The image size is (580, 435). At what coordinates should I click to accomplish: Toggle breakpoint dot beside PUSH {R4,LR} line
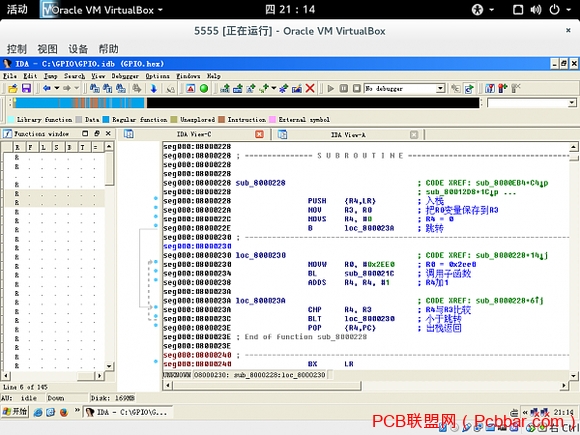[x=156, y=199]
